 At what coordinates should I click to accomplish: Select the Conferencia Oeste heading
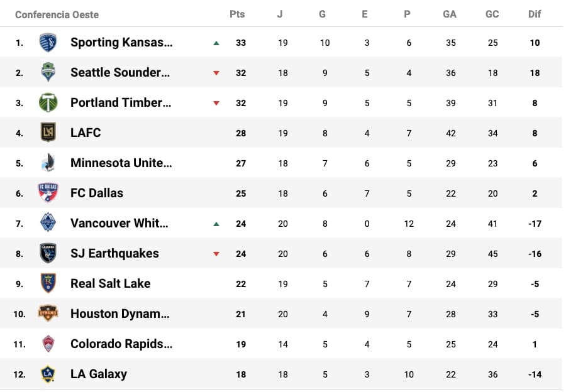(x=57, y=14)
